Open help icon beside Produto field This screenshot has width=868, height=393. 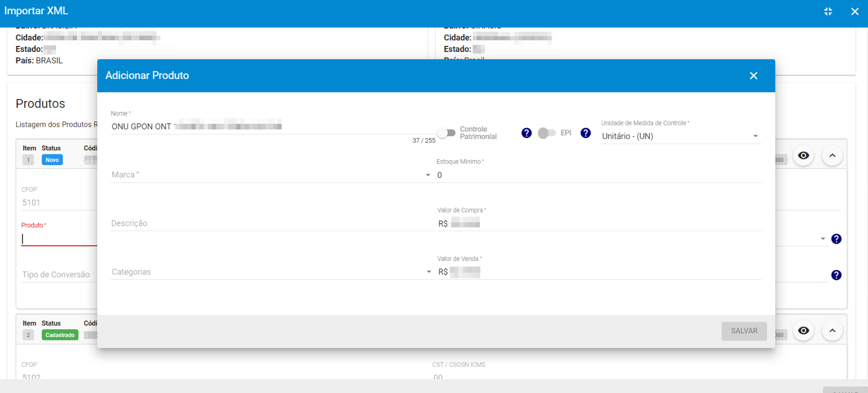click(836, 239)
